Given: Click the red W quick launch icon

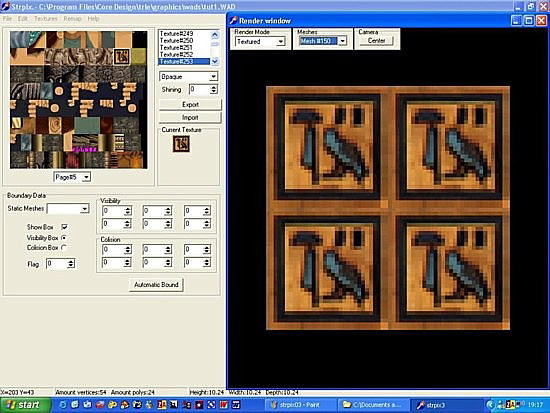Looking at the screenshot, I should tap(223, 405).
